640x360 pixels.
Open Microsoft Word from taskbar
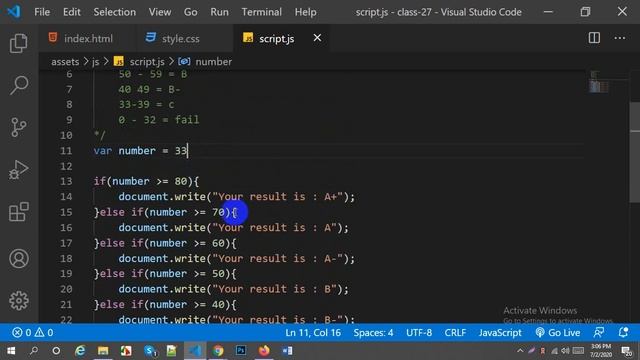tap(287, 351)
